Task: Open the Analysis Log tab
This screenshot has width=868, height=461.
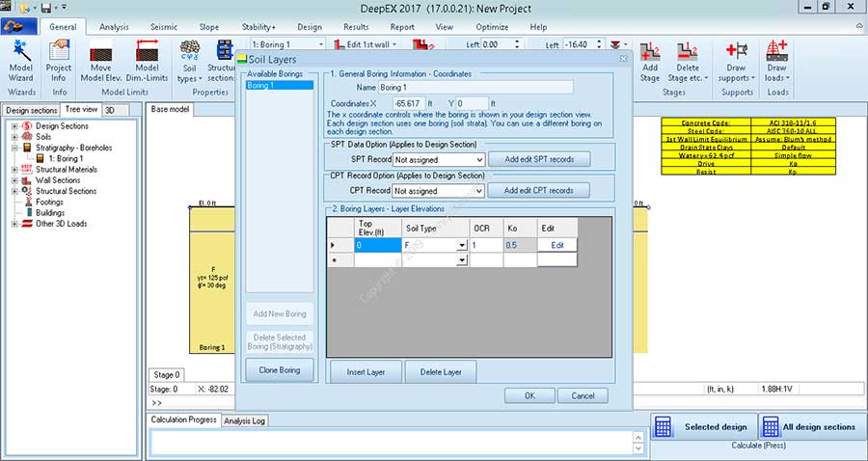Action: click(245, 420)
